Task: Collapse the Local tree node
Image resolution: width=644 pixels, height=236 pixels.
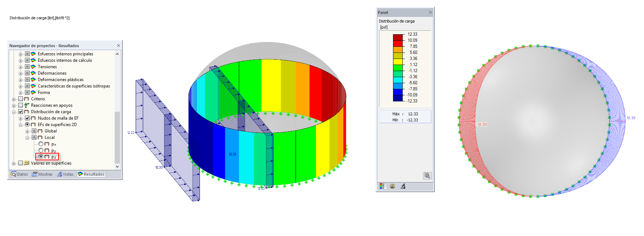Action: pyautogui.click(x=27, y=138)
